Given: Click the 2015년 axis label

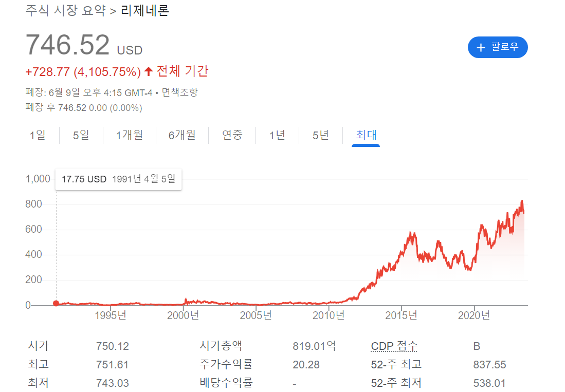Looking at the screenshot, I should 401,315.
